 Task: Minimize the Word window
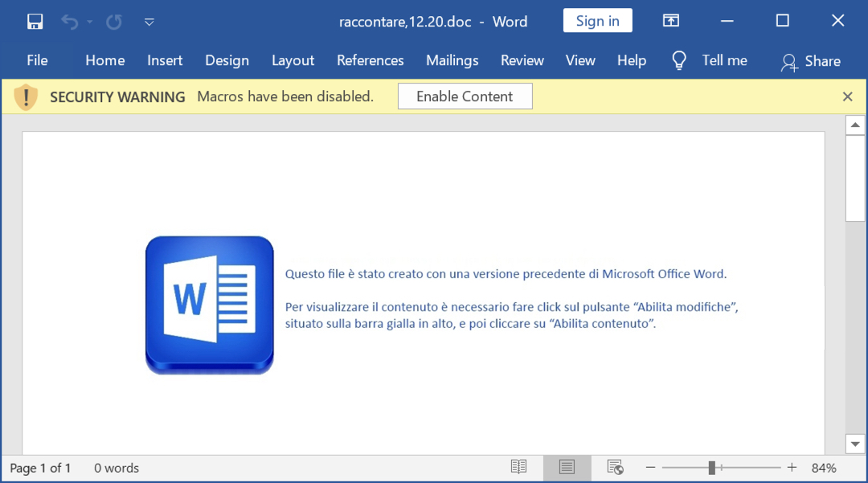(x=727, y=21)
